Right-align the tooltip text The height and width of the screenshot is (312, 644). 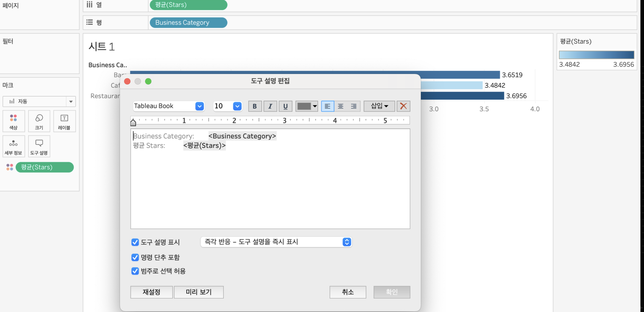tap(354, 106)
